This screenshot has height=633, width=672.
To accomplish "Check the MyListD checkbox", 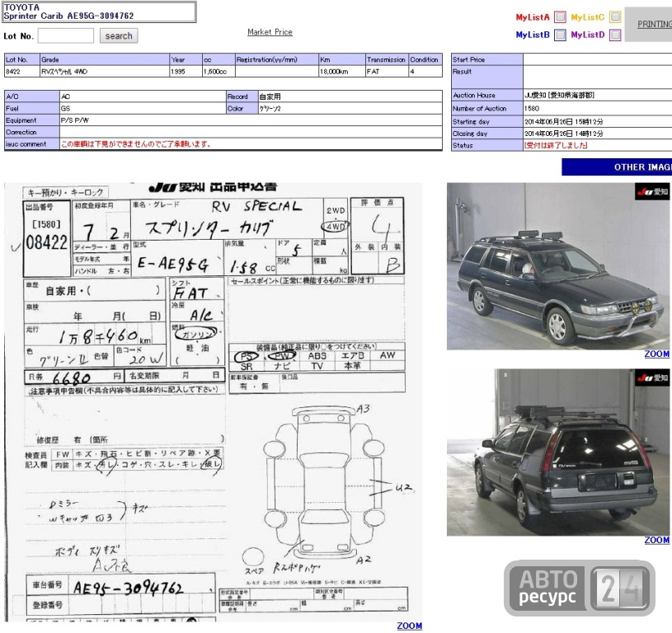I will (615, 35).
